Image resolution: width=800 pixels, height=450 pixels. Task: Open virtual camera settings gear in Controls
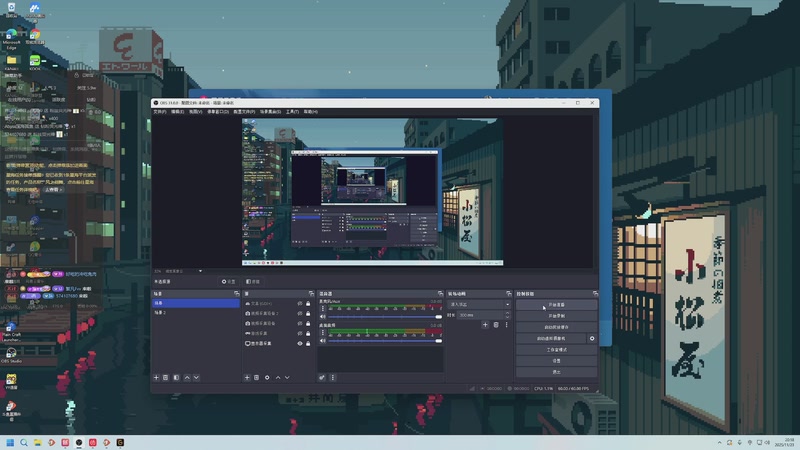pyautogui.click(x=592, y=338)
